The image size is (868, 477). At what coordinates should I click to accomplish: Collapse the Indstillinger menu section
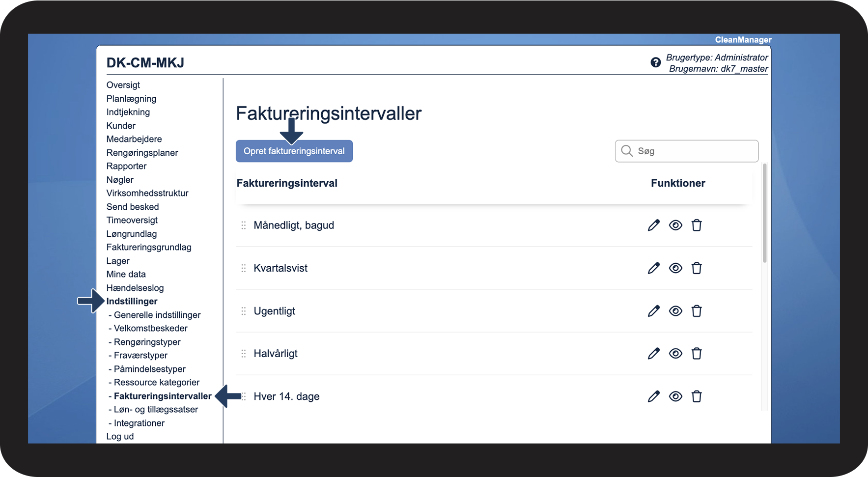[132, 301]
